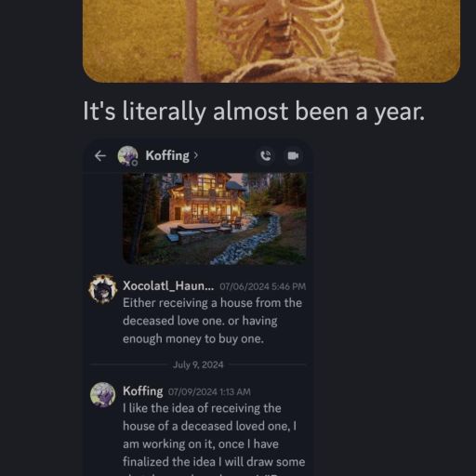476x476 pixels.
Task: Click the 'It's literally almost been a year.' text
Action: point(254,112)
